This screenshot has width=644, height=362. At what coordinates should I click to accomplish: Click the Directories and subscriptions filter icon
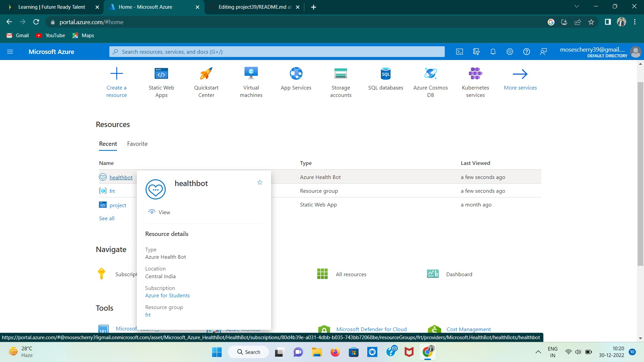point(476,52)
